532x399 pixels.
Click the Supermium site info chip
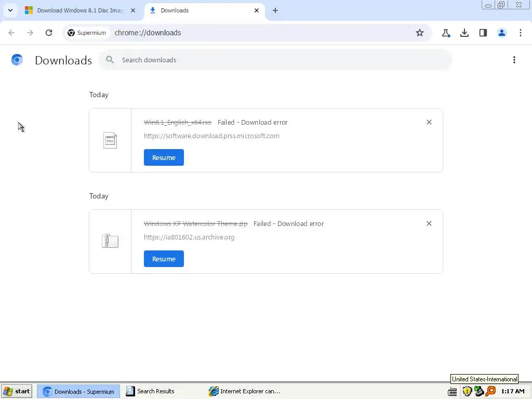click(x=87, y=33)
